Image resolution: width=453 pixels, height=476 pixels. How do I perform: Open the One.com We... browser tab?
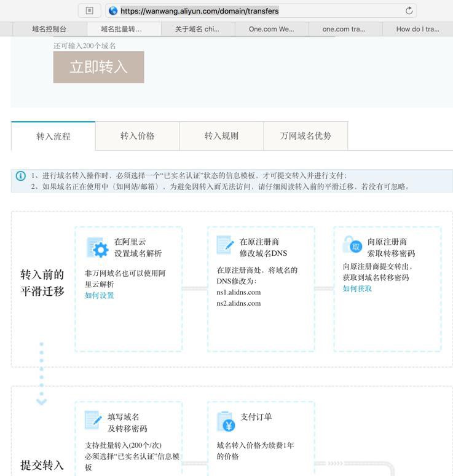pyautogui.click(x=272, y=29)
